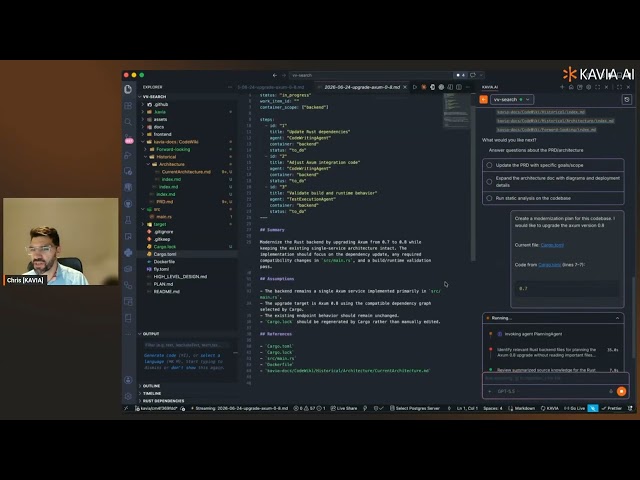Go forward using the title bar forward arrow
Screen dimensions: 640x480
click(x=284, y=75)
